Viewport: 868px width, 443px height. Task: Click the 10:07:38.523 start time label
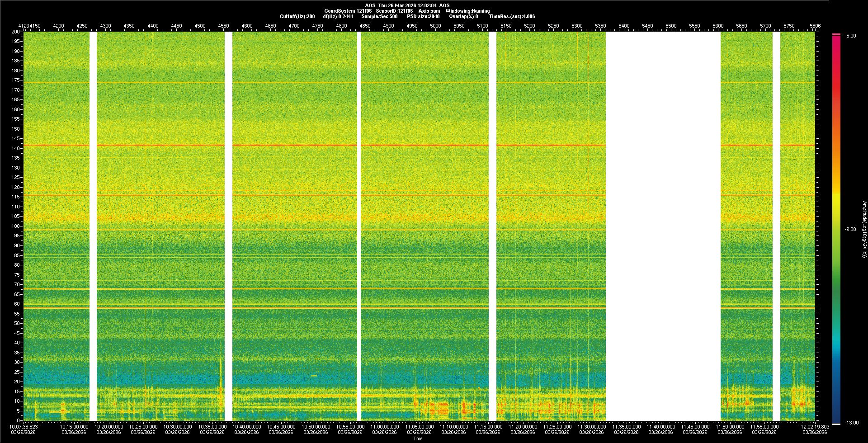click(24, 427)
